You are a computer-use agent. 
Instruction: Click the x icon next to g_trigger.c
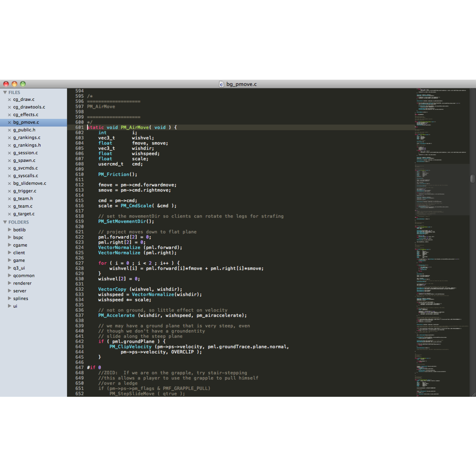(10, 191)
